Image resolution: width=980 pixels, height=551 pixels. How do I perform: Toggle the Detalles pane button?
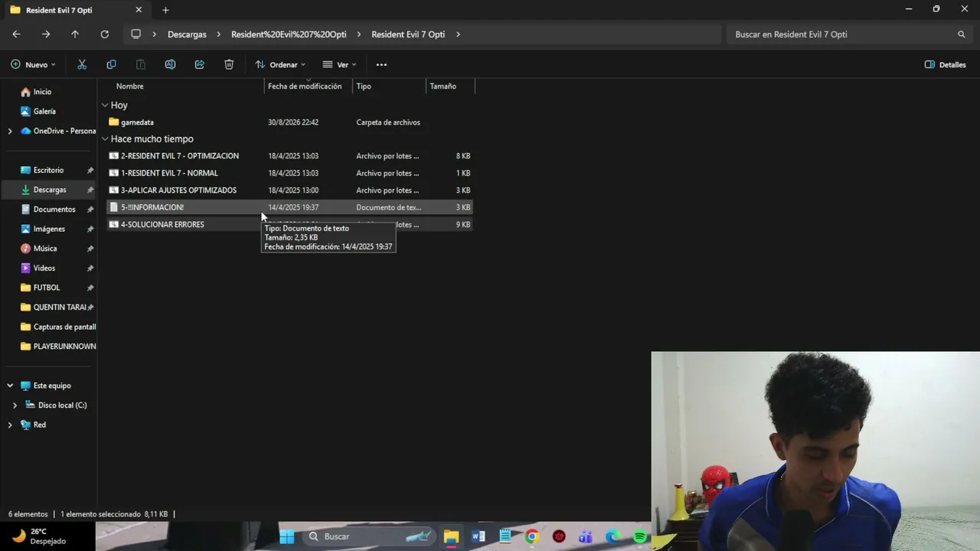[x=946, y=65]
